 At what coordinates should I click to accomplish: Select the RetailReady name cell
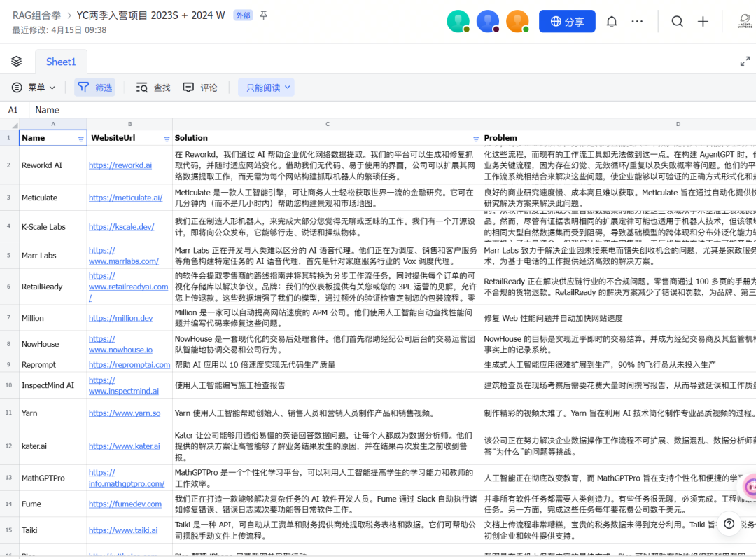(53, 287)
